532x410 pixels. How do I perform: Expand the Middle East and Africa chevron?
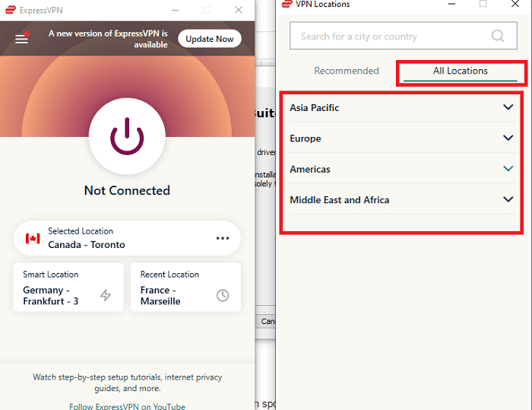coord(508,200)
